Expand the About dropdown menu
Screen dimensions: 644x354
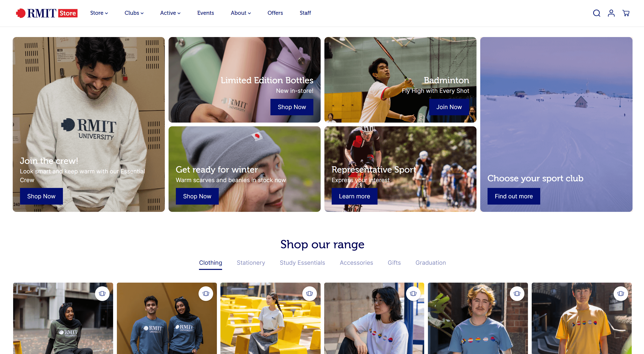pos(241,13)
